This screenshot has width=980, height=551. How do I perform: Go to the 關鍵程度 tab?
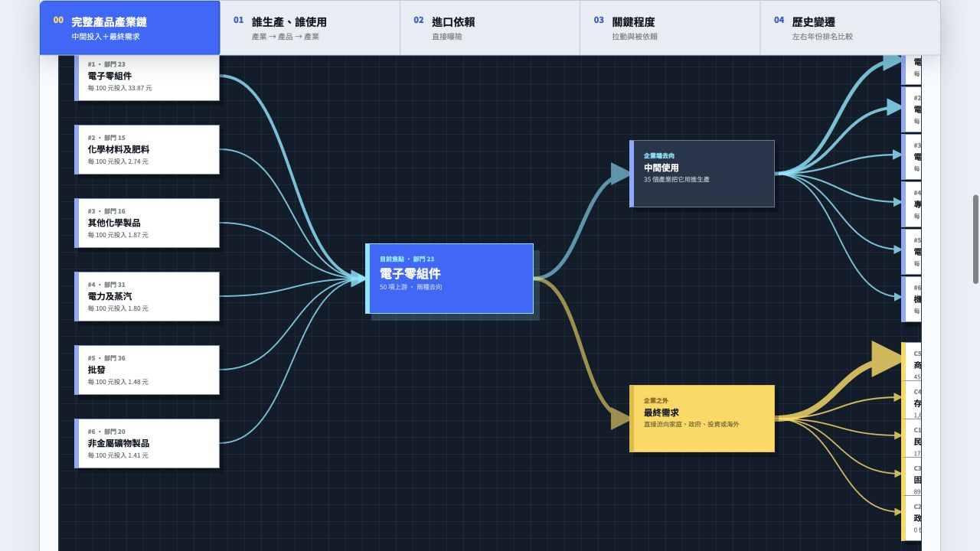670,28
